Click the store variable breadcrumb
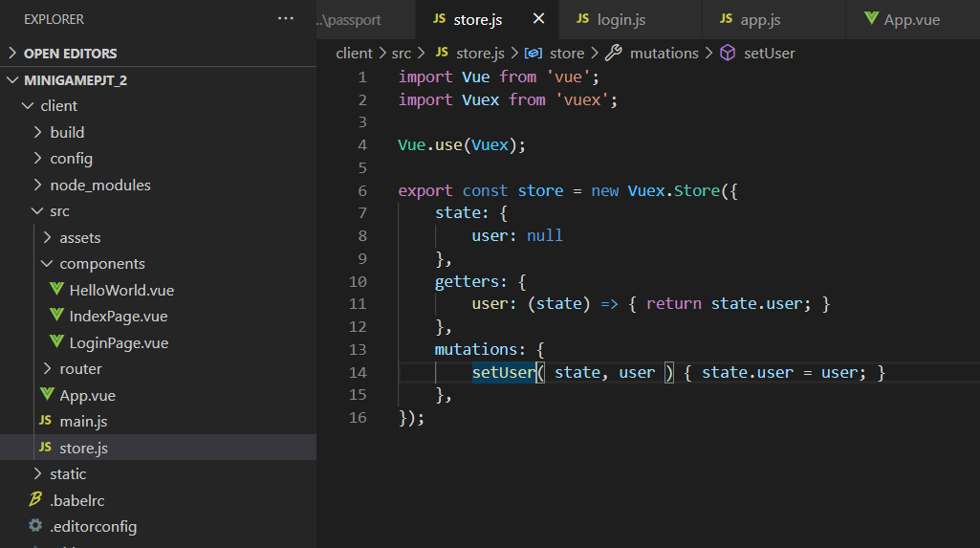The image size is (980, 548). (x=567, y=54)
